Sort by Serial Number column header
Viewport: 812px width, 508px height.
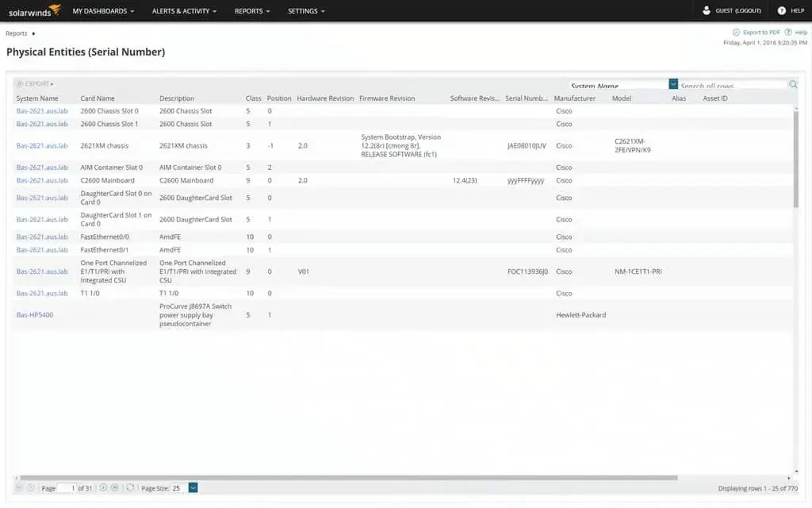click(x=527, y=98)
